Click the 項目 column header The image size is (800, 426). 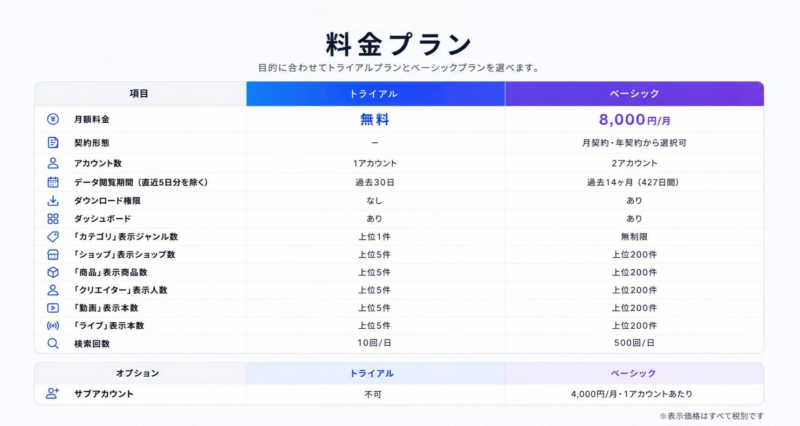[139, 94]
